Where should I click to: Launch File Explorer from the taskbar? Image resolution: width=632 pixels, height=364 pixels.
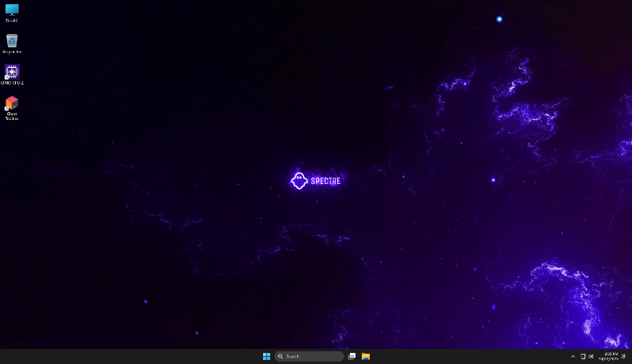point(366,356)
